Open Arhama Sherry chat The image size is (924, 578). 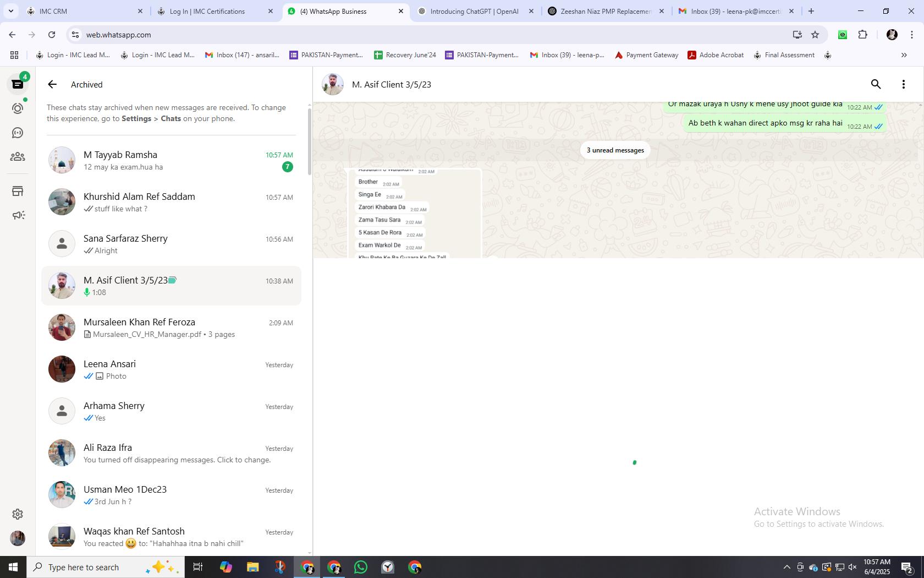pyautogui.click(x=171, y=411)
